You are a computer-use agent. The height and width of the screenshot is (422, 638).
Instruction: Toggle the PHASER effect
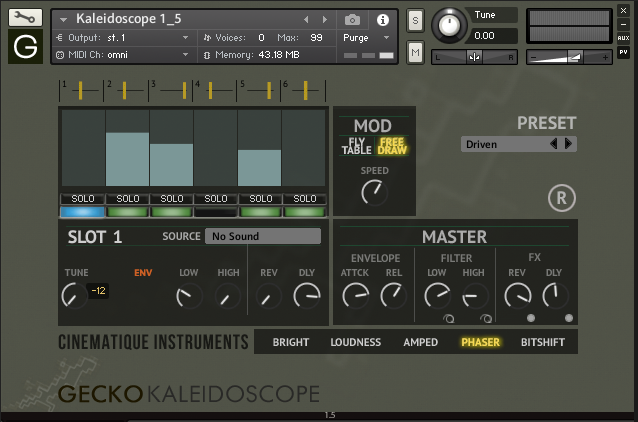[x=480, y=342]
